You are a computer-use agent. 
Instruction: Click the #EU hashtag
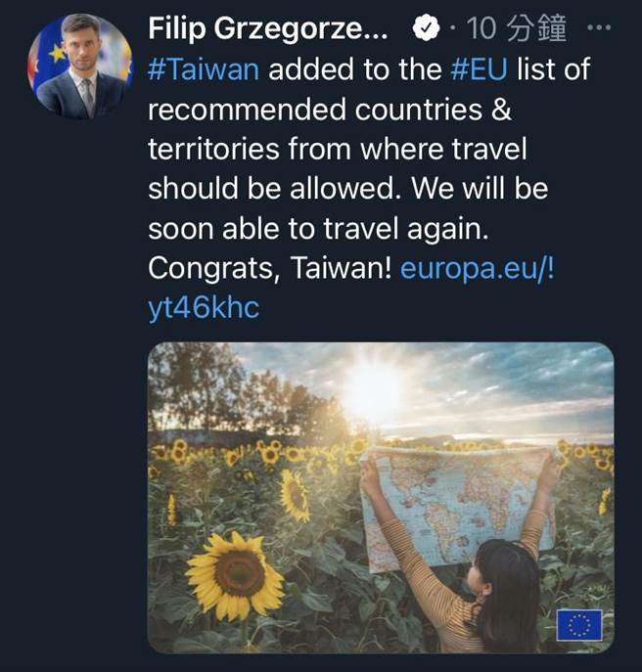tap(476, 69)
